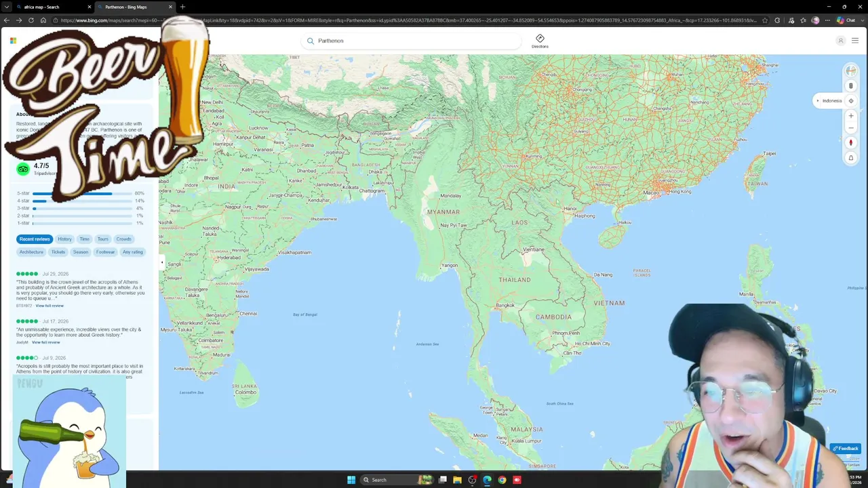Click the Feedback button on the map

click(846, 448)
